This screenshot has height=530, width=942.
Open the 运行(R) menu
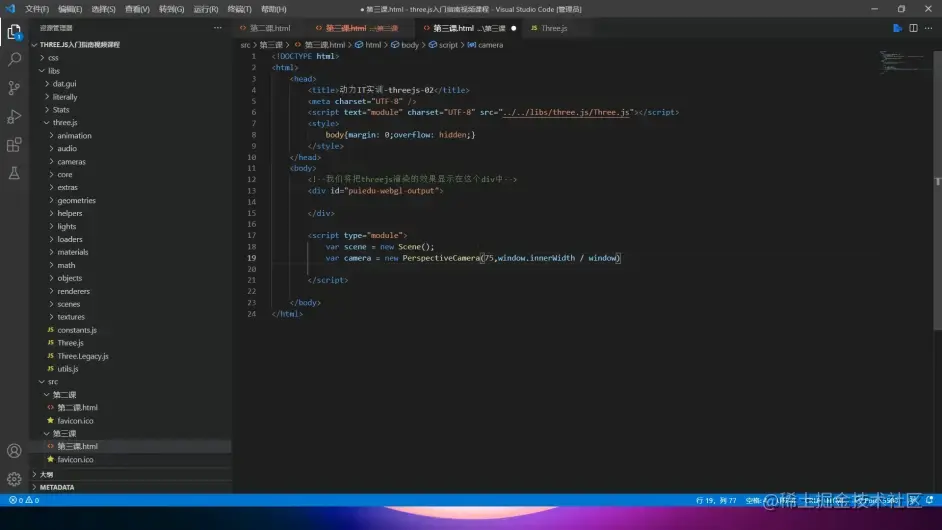click(205, 9)
